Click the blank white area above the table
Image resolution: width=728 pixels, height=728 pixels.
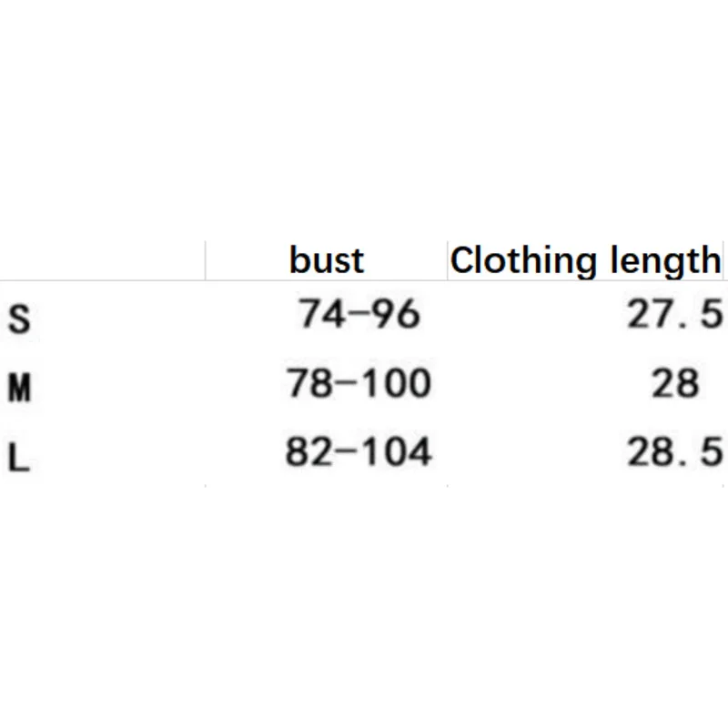coord(364,118)
